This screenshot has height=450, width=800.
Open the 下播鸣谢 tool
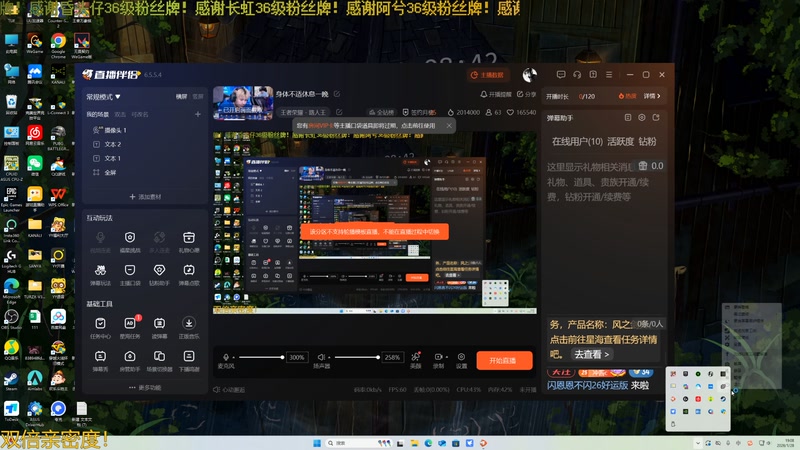tap(189, 360)
